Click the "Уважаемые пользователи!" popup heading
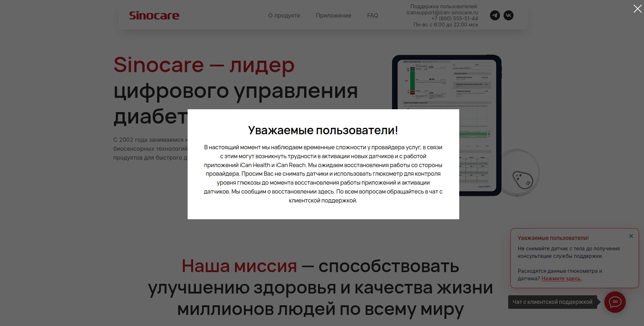 coord(323,130)
